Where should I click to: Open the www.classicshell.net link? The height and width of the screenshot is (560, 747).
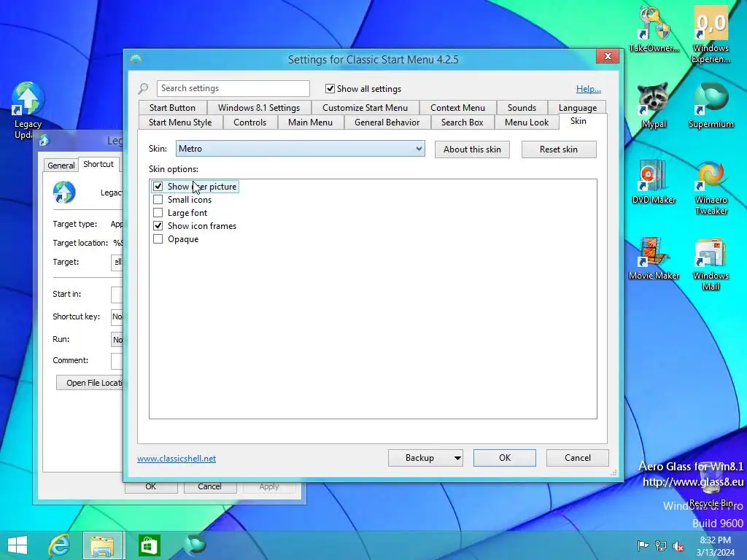click(x=177, y=458)
